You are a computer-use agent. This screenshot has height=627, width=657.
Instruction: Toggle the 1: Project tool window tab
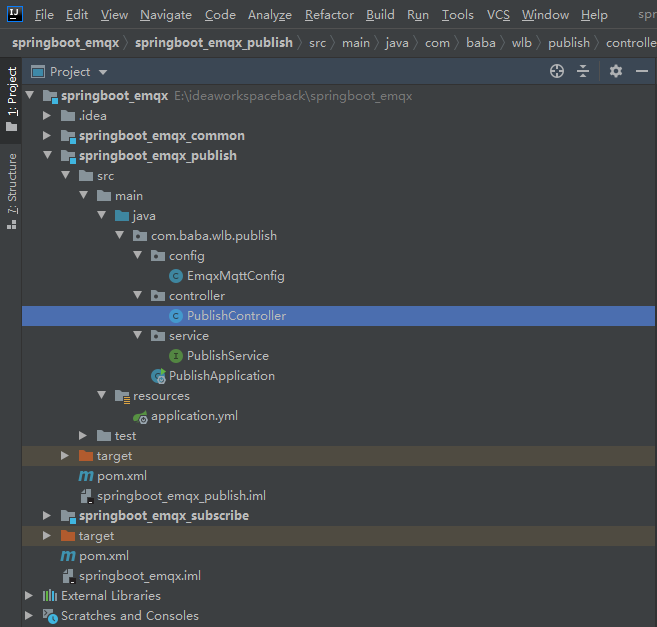click(12, 99)
